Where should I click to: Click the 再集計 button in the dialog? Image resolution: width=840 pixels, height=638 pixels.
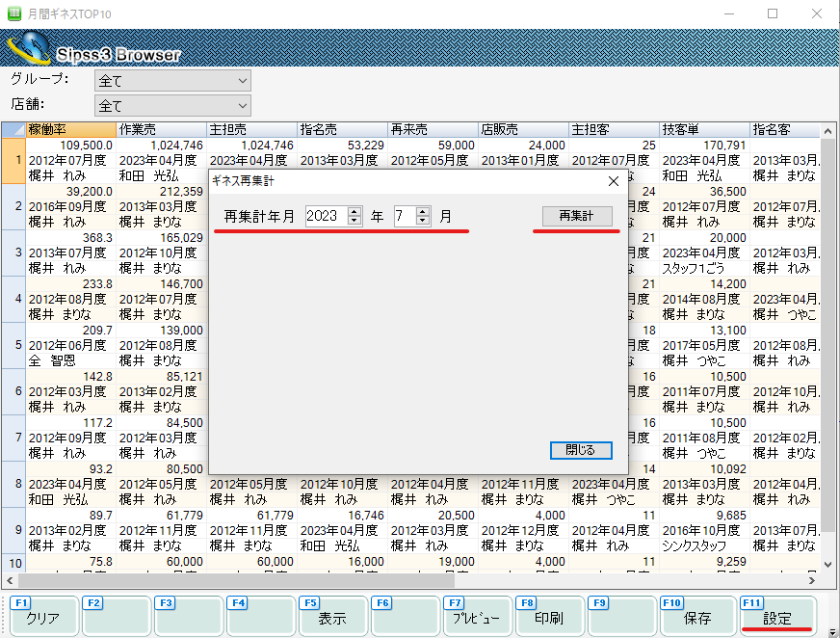tap(577, 216)
